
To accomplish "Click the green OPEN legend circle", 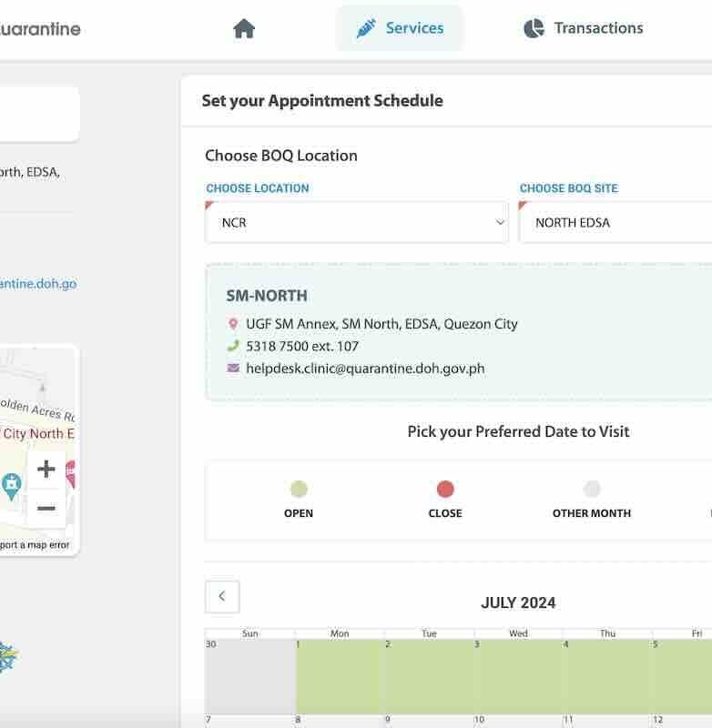I will point(299,490).
